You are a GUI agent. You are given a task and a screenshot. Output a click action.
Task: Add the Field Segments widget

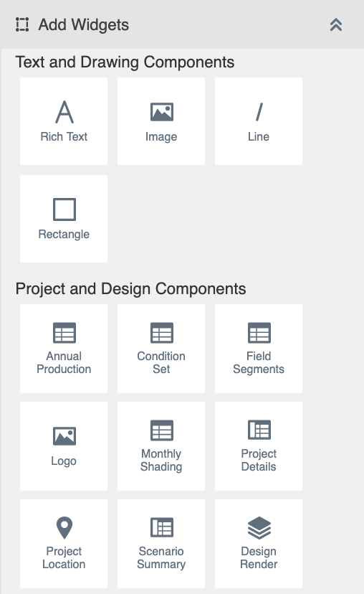pyautogui.click(x=259, y=349)
